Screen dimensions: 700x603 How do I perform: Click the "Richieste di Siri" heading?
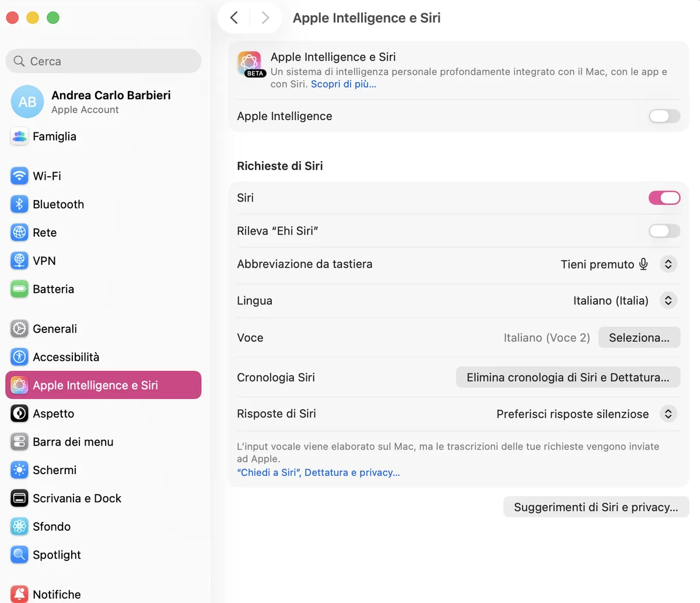[x=280, y=166]
